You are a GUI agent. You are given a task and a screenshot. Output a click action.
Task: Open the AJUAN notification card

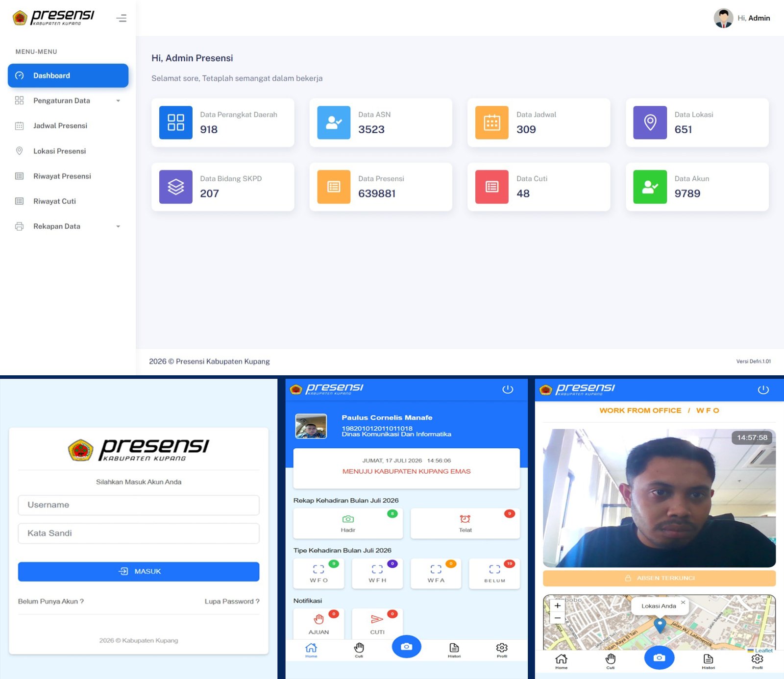(319, 624)
